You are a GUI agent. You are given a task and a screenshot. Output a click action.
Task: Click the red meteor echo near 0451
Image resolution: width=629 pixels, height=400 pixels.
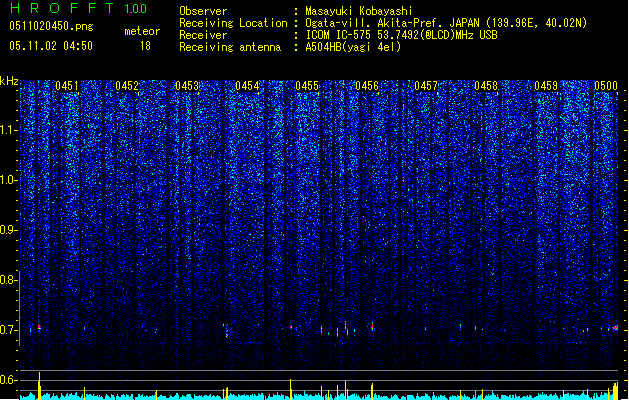click(39, 327)
